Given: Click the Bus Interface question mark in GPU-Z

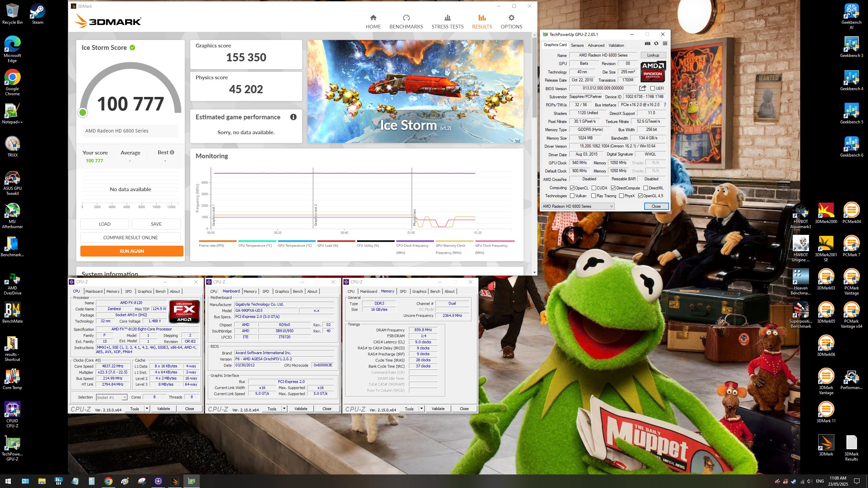Looking at the screenshot, I should [x=665, y=105].
